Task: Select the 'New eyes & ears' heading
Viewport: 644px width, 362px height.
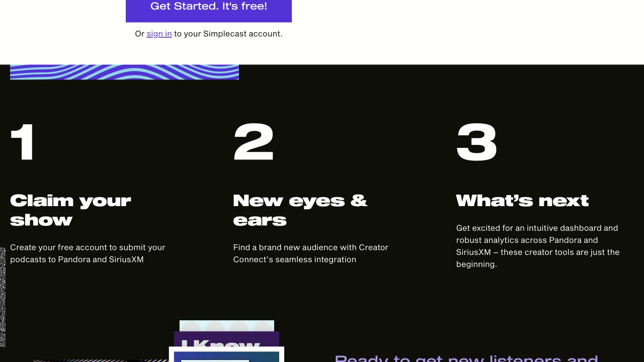Action: [x=300, y=210]
